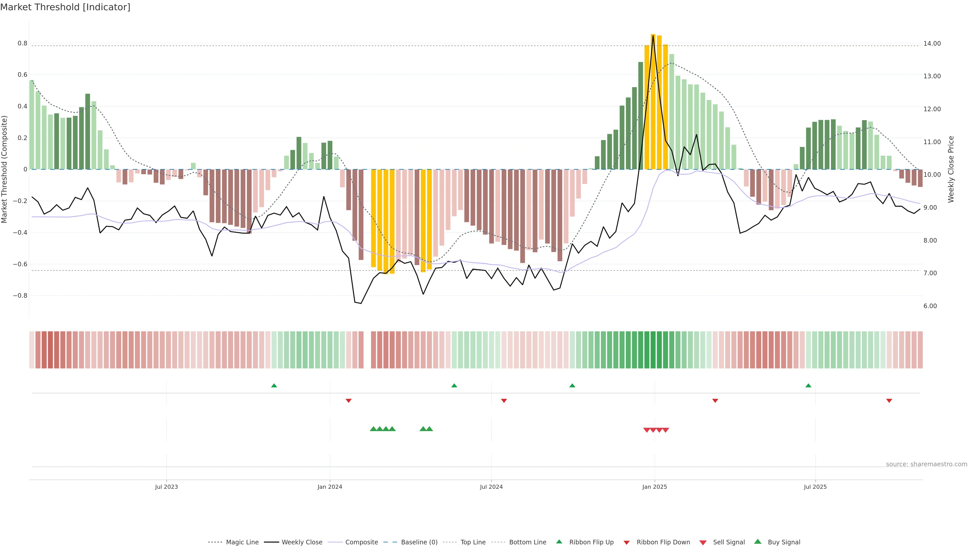This screenshot has height=551, width=980.
Task: Click the Jan 2025 x-axis label
Action: tap(654, 487)
